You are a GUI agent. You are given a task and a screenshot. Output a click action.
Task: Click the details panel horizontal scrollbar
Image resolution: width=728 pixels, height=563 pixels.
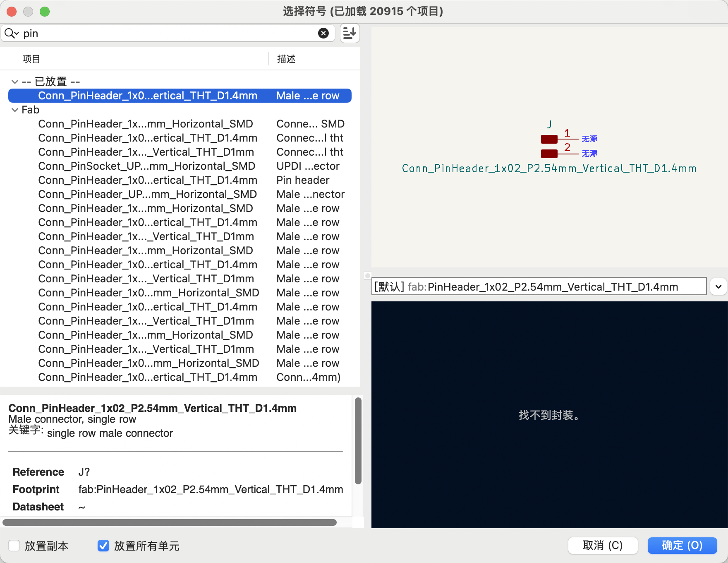click(x=170, y=522)
